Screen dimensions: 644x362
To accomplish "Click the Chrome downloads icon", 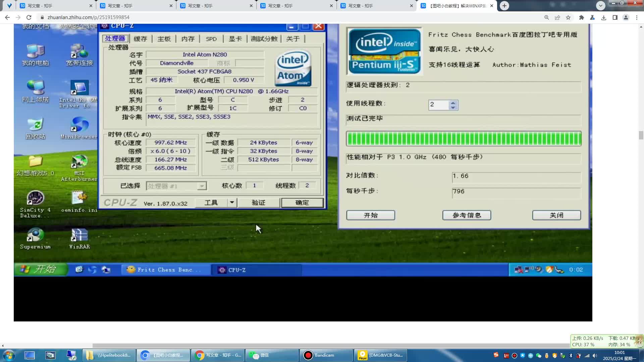I will (x=604, y=17).
